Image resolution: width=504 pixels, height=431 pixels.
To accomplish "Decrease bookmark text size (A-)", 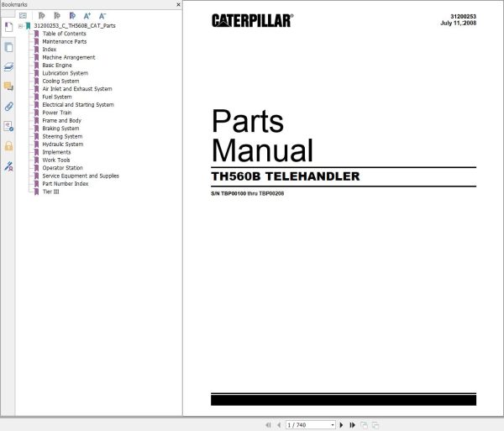I will point(102,16).
